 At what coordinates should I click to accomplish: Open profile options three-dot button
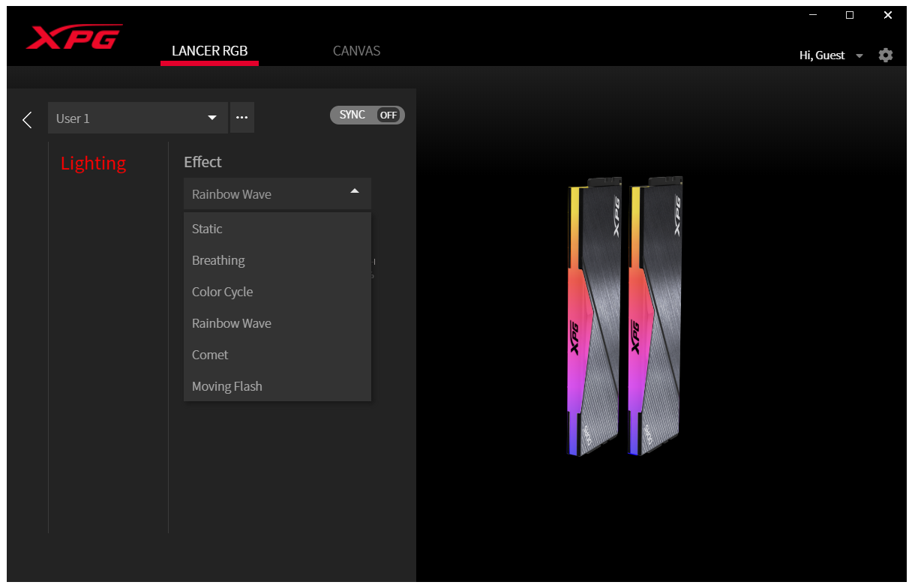tap(241, 118)
